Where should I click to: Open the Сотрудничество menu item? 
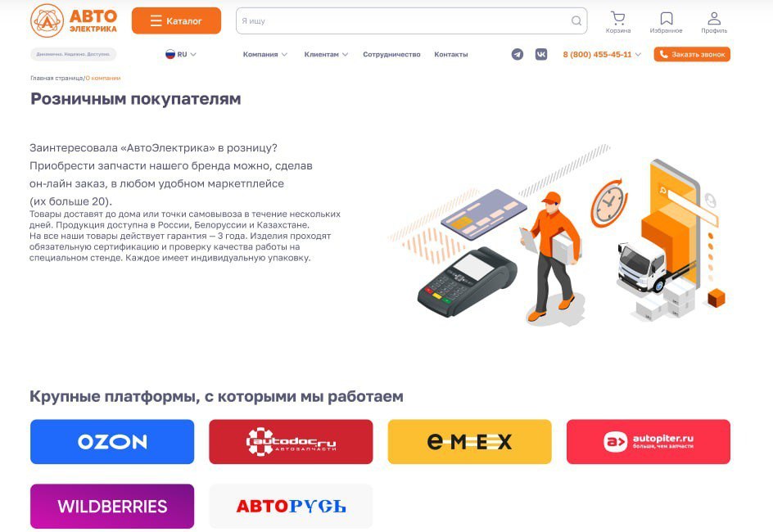[391, 54]
